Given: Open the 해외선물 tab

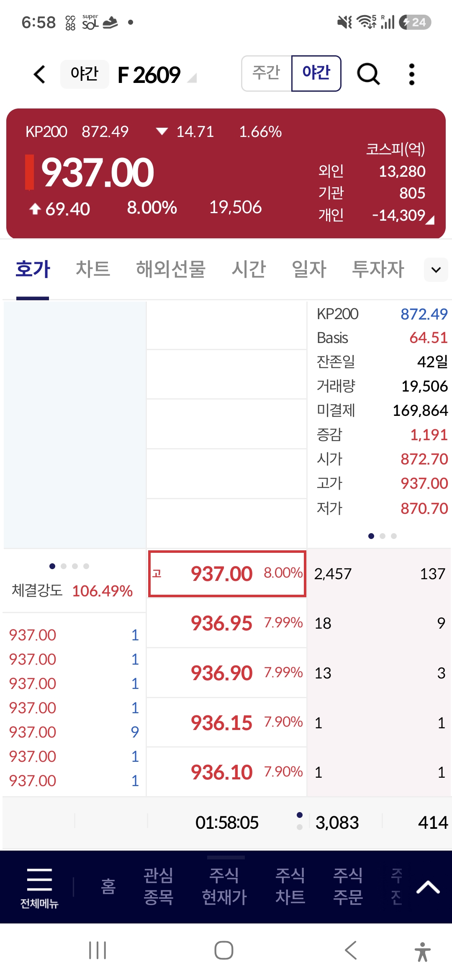Looking at the screenshot, I should (171, 269).
